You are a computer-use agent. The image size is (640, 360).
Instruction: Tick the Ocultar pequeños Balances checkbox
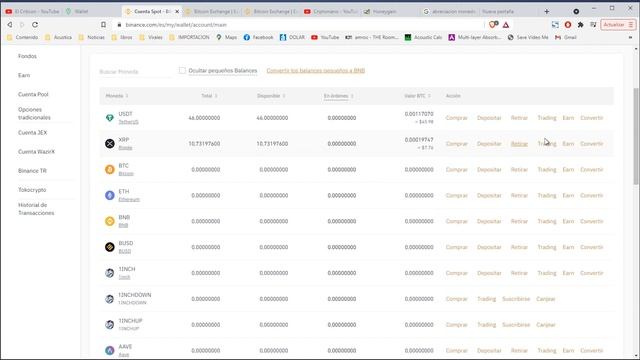pos(182,71)
